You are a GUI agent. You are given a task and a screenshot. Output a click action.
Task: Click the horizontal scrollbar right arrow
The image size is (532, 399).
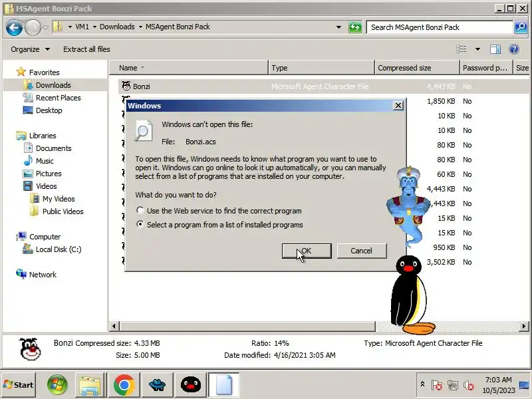coord(524,326)
